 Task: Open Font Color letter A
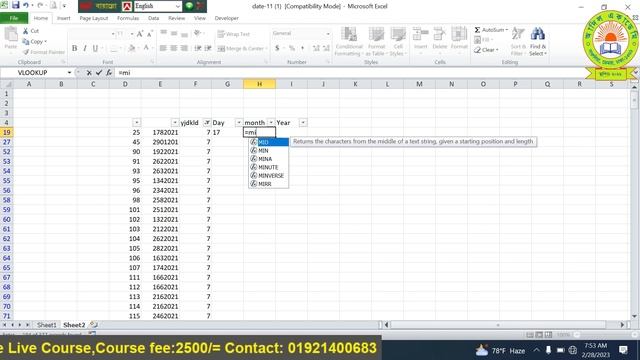point(146,48)
